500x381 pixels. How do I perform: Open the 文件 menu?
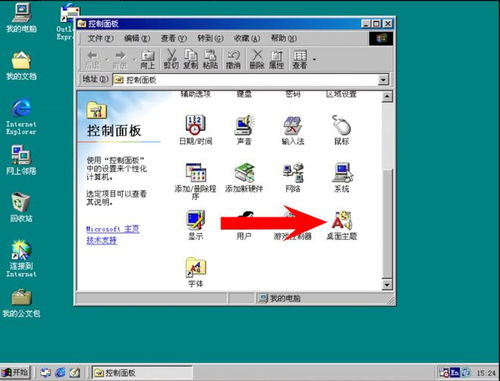click(100, 38)
